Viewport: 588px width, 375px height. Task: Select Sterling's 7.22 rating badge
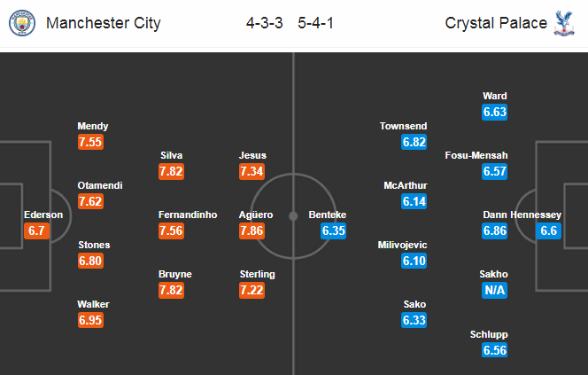(x=251, y=290)
